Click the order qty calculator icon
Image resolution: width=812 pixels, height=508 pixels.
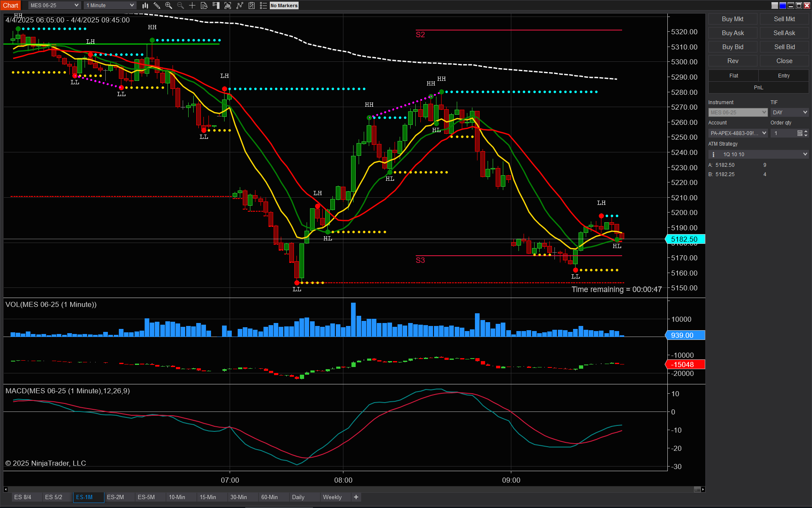pyautogui.click(x=800, y=133)
